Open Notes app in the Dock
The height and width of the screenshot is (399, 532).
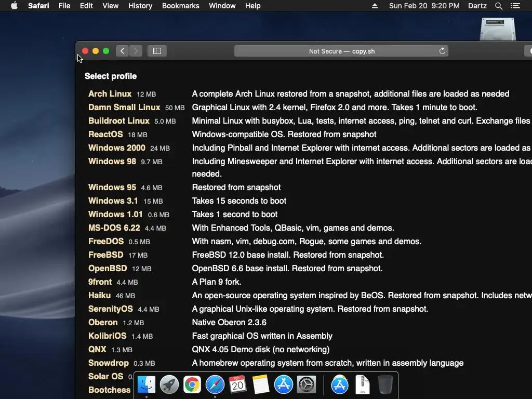pos(261,385)
